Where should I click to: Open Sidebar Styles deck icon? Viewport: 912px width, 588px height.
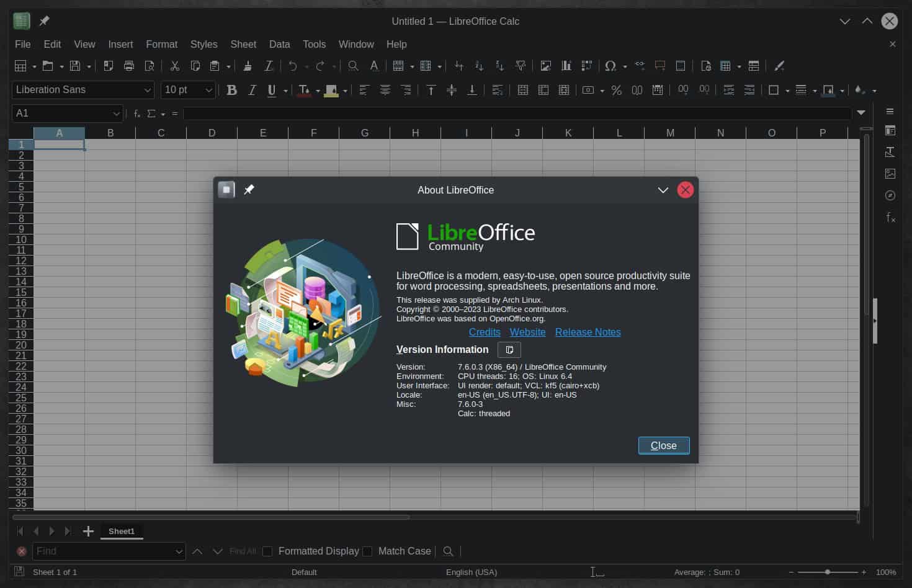tap(890, 152)
